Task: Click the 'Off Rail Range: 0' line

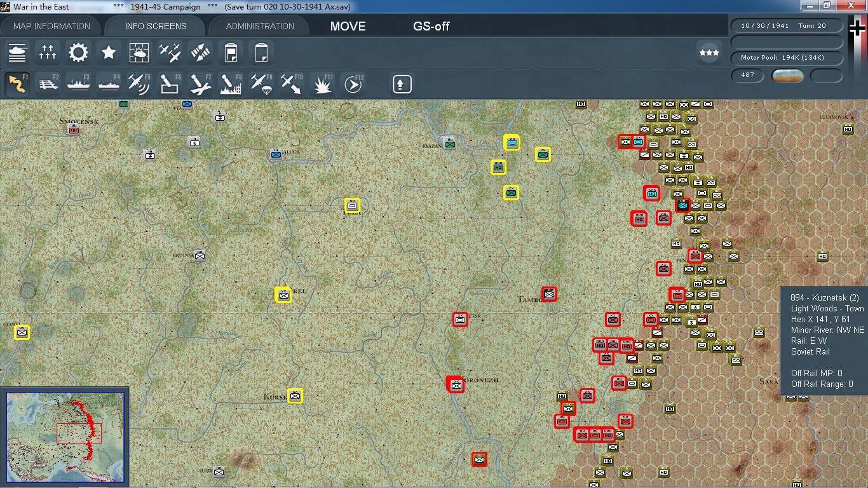Action: pos(822,384)
